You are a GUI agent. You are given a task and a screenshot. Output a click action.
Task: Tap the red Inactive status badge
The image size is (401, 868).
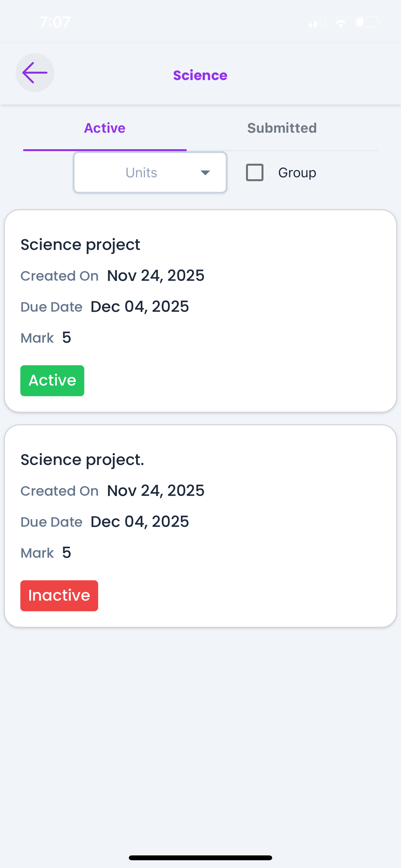59,595
